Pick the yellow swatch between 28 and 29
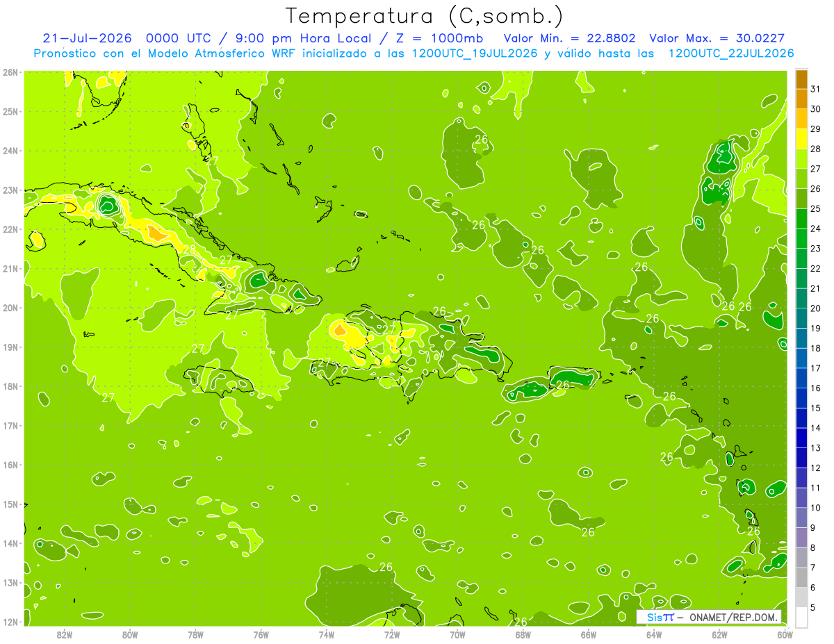The width and height of the screenshot is (834, 644). tap(801, 139)
